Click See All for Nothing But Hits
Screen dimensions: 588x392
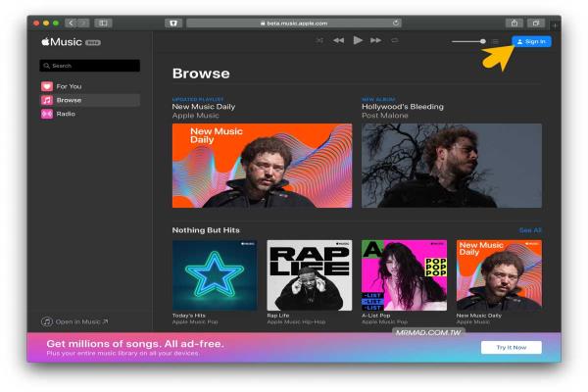point(530,230)
